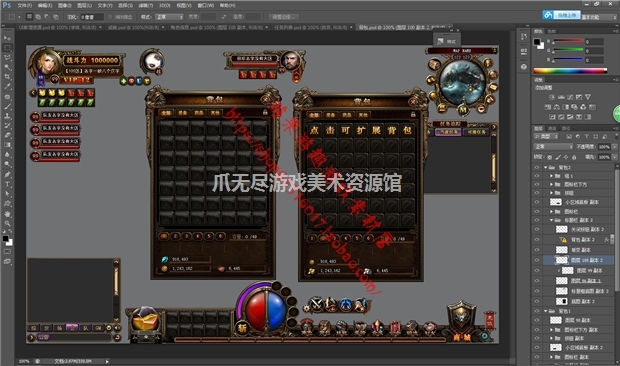This screenshot has width=620, height=366.
Task: Toggle visibility of 关闭按钮 副本 2 layer
Action: (537, 229)
